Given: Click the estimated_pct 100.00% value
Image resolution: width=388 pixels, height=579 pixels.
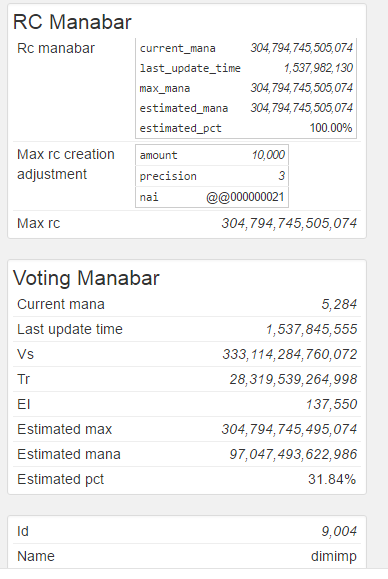Looking at the screenshot, I should [x=331, y=128].
